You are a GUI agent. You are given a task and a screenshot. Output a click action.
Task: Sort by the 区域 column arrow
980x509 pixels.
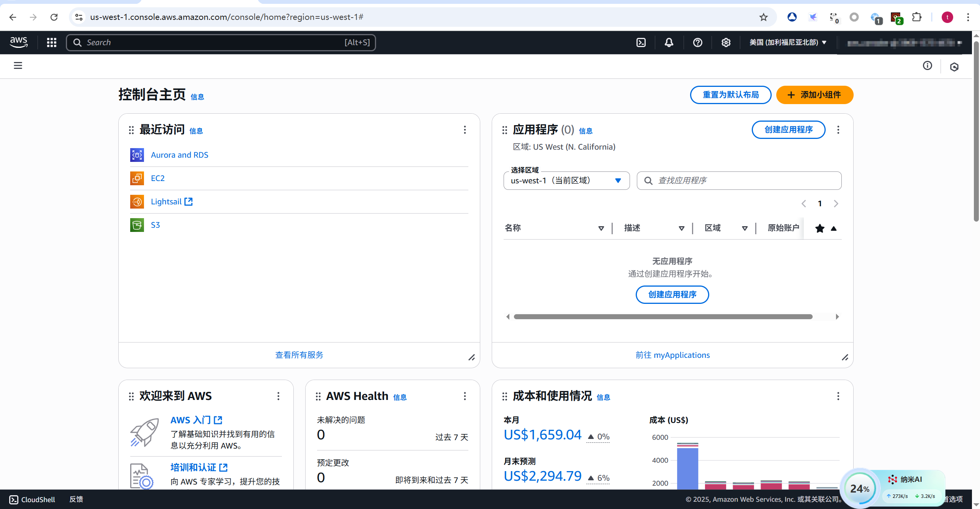[744, 228]
